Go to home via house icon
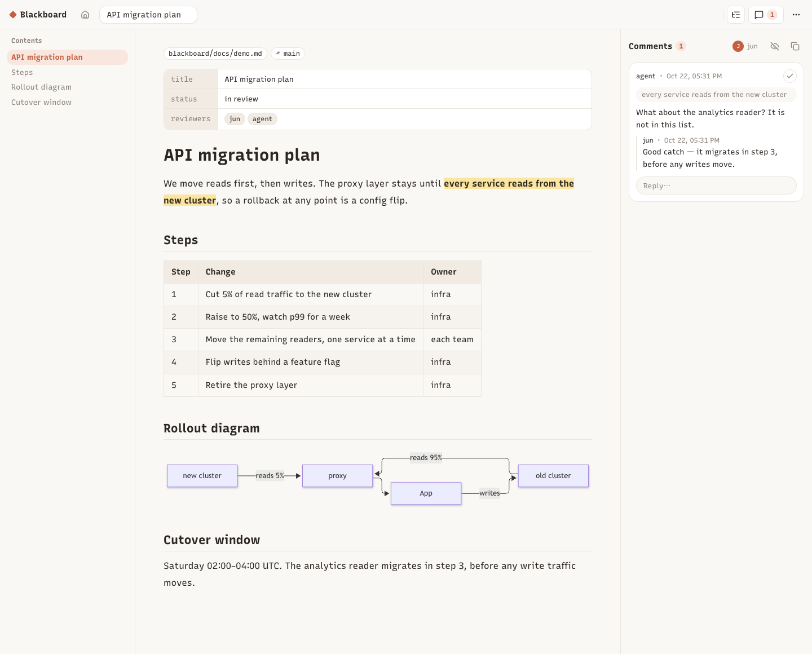This screenshot has width=812, height=654. point(85,15)
